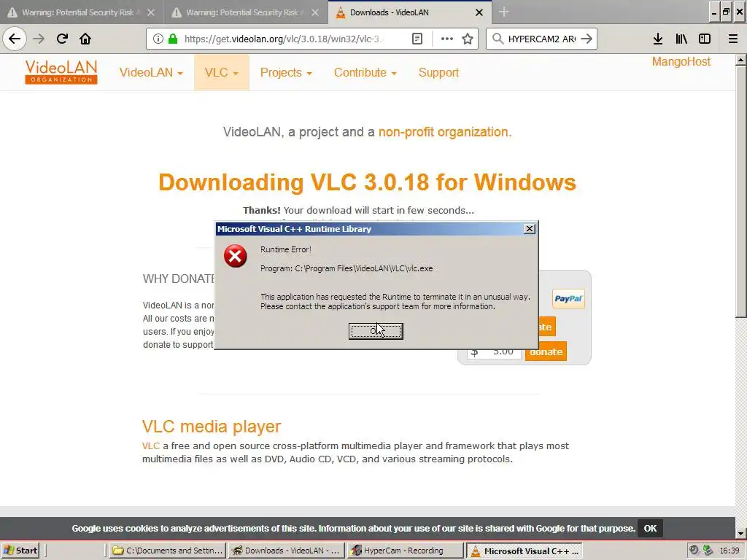
Task: Click the forward navigation arrow
Action: [39, 39]
